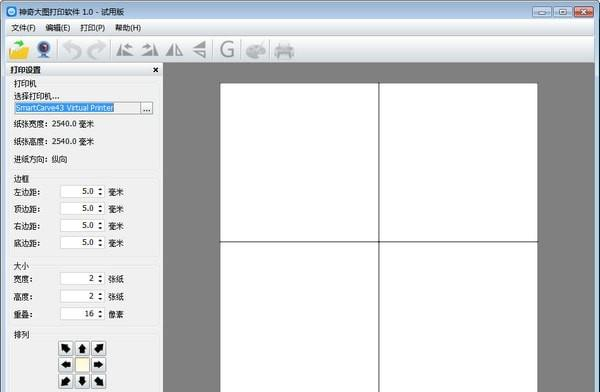Image resolution: width=600 pixels, height=392 pixels.
Task: Click the redo arrow icon
Action: pyautogui.click(x=97, y=50)
